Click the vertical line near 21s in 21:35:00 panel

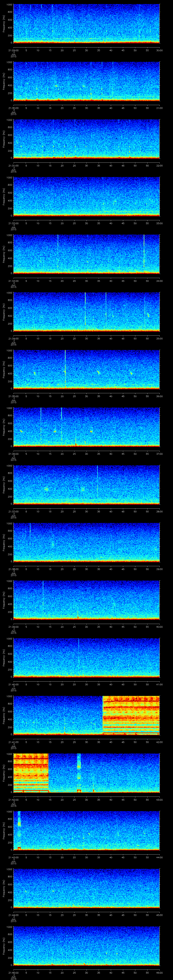[65, 368]
